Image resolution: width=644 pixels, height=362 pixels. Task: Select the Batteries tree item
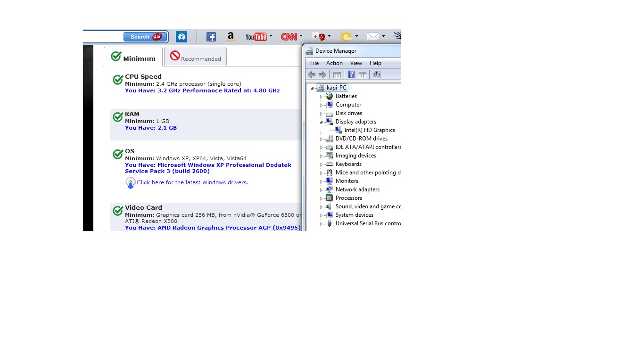pos(346,96)
